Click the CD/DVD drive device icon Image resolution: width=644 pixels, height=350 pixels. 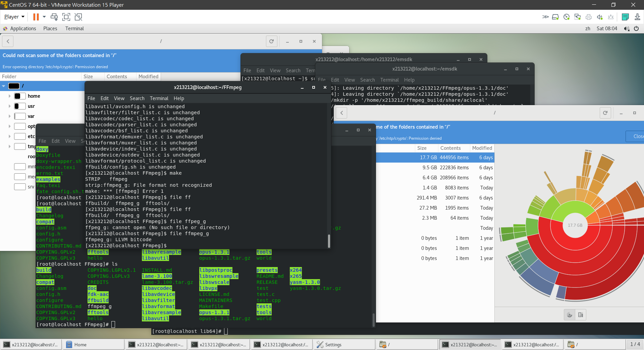[567, 17]
